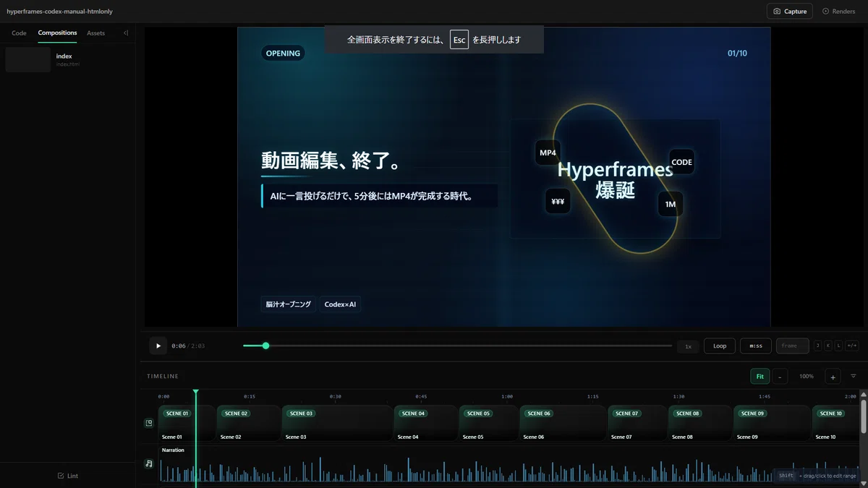The width and height of the screenshot is (868, 488).
Task: Switch to m:ss time display
Action: coord(756,346)
